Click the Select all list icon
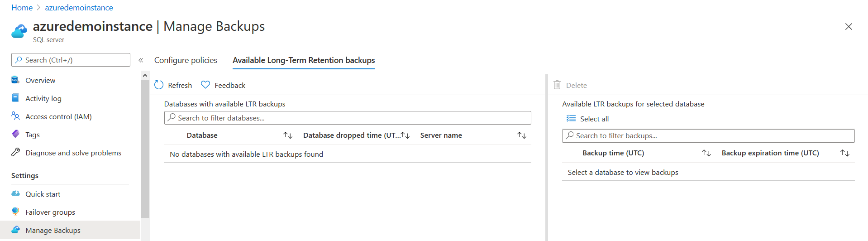Image resolution: width=868 pixels, height=241 pixels. click(x=571, y=119)
